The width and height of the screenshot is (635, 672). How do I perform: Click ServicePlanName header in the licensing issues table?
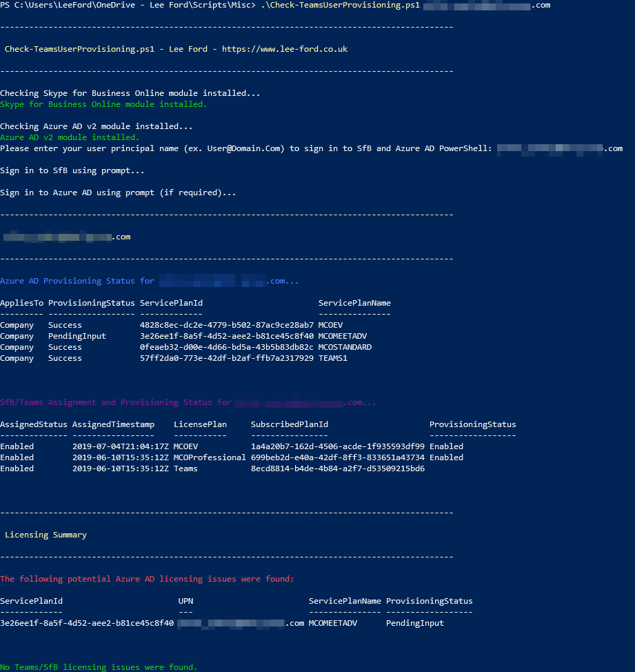pos(345,601)
